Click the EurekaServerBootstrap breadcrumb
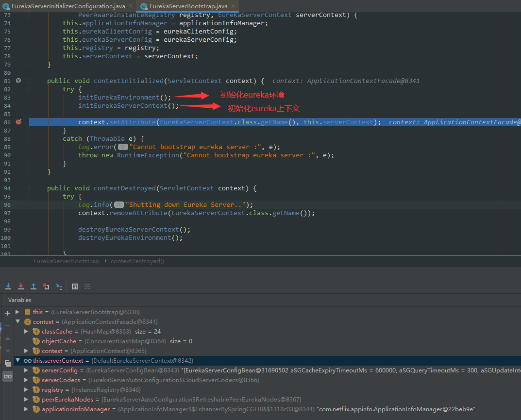521x420 pixels. pyautogui.click(x=66, y=261)
